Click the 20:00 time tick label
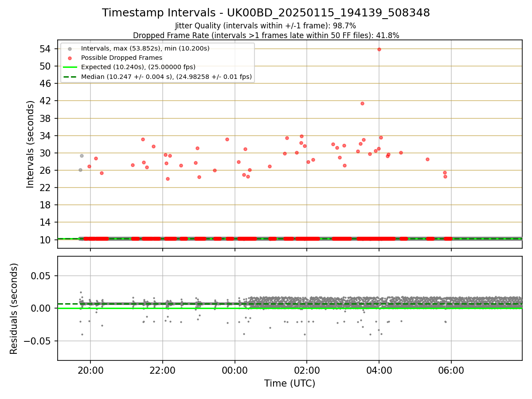Image resolution: width=532 pixels, height=399 pixels. click(x=90, y=370)
